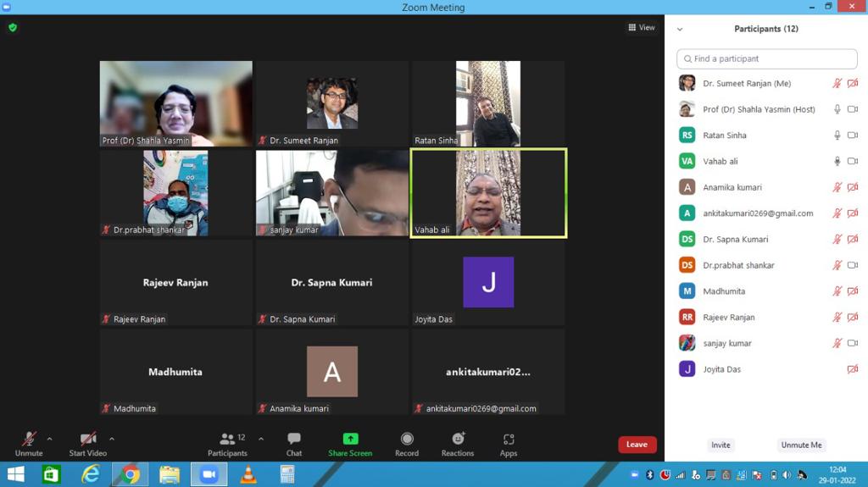
Task: Select Vahab ali's highlighted video tile
Action: (x=488, y=193)
